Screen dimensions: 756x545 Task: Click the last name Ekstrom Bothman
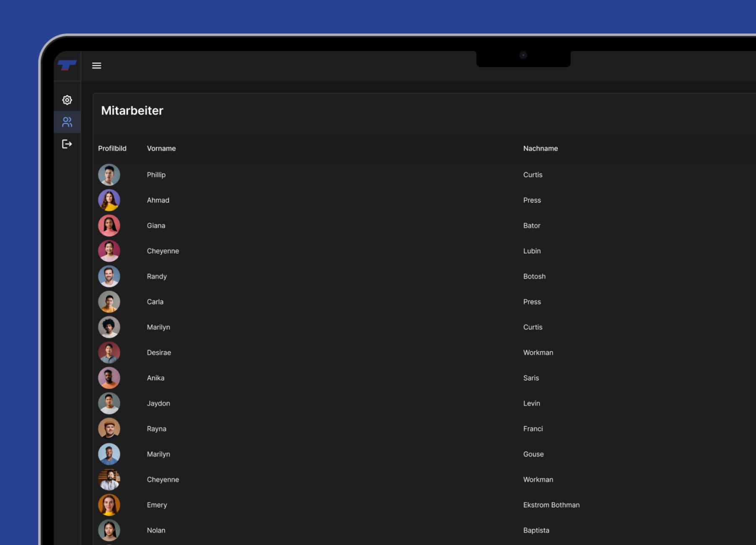coord(551,505)
